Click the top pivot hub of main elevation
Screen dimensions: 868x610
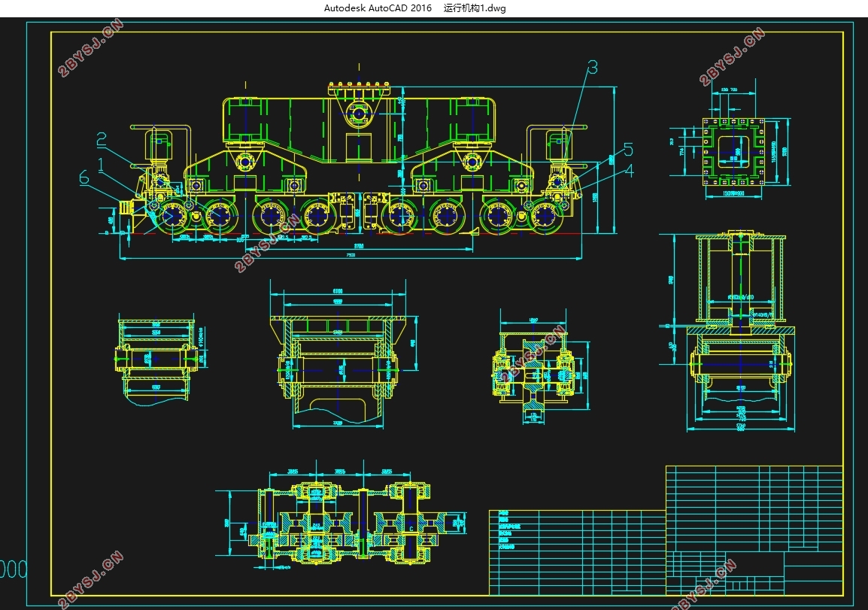pyautogui.click(x=360, y=114)
